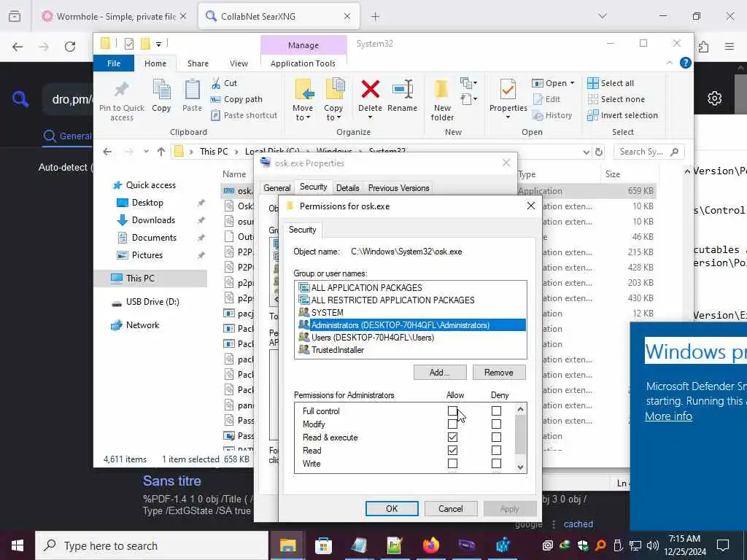Open the notification center icon
This screenshot has height=560, width=747.
(723, 545)
